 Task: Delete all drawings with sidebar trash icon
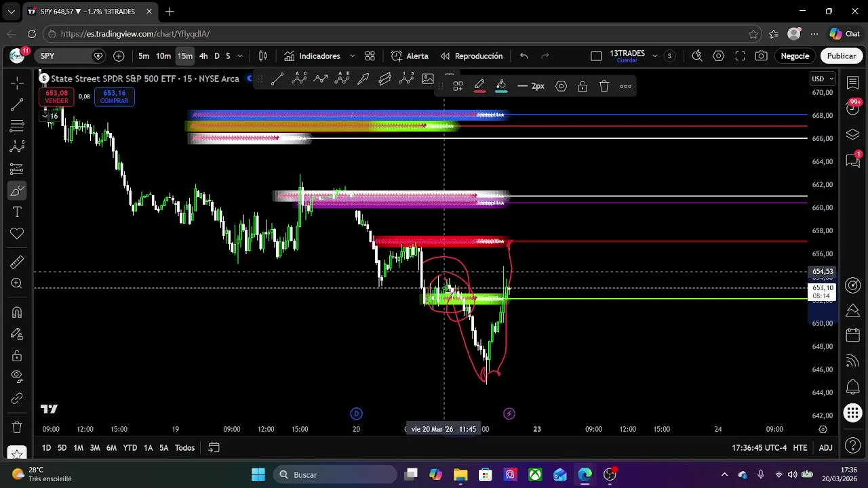[x=17, y=428]
